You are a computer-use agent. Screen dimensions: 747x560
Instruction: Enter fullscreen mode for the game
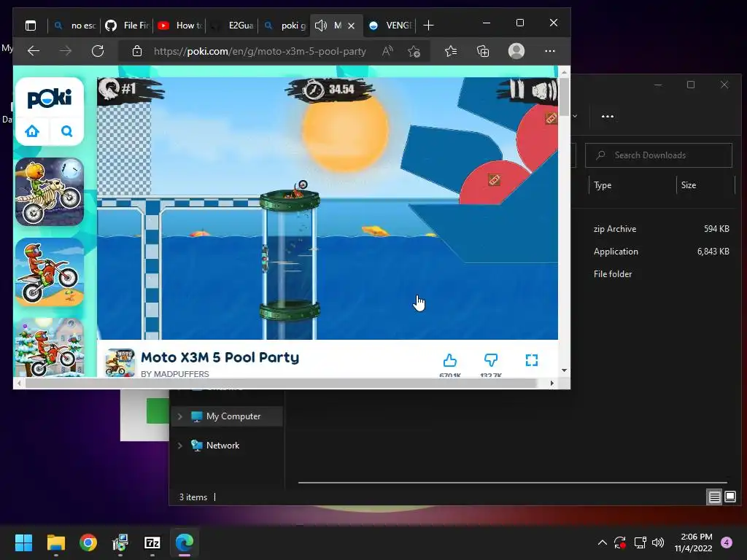point(532,360)
